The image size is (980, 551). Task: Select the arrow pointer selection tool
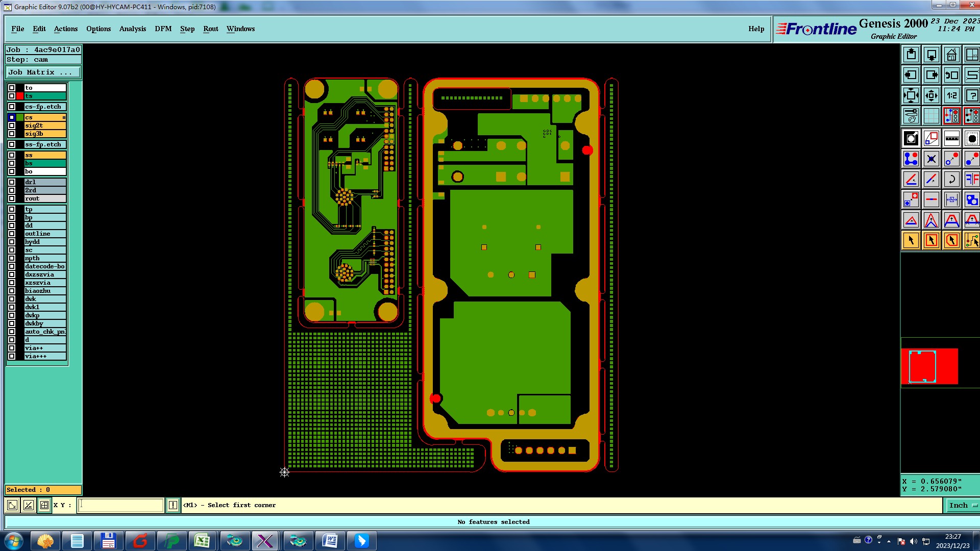click(911, 240)
